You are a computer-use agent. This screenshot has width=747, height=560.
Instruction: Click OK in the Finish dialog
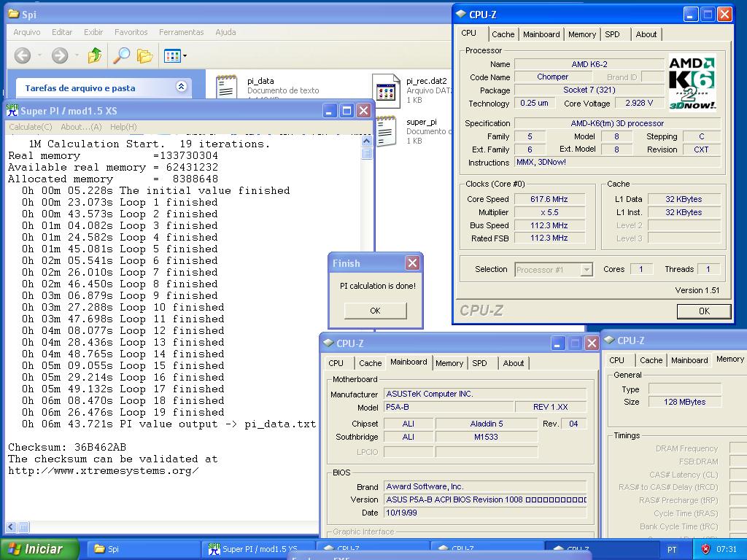tap(375, 311)
